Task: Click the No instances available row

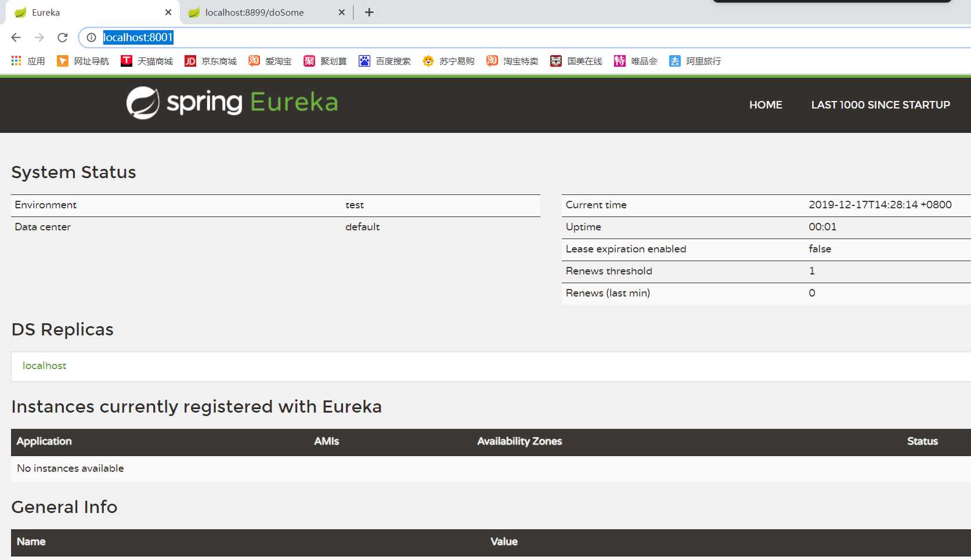Action: click(491, 468)
